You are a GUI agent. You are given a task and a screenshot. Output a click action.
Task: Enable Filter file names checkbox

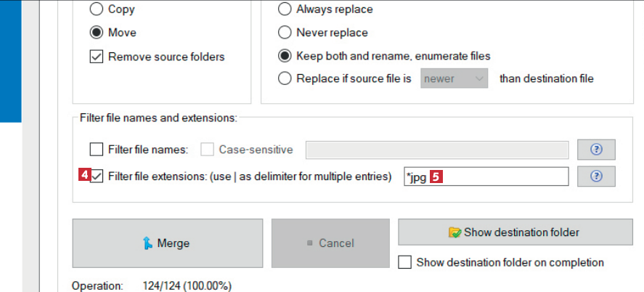(96, 150)
